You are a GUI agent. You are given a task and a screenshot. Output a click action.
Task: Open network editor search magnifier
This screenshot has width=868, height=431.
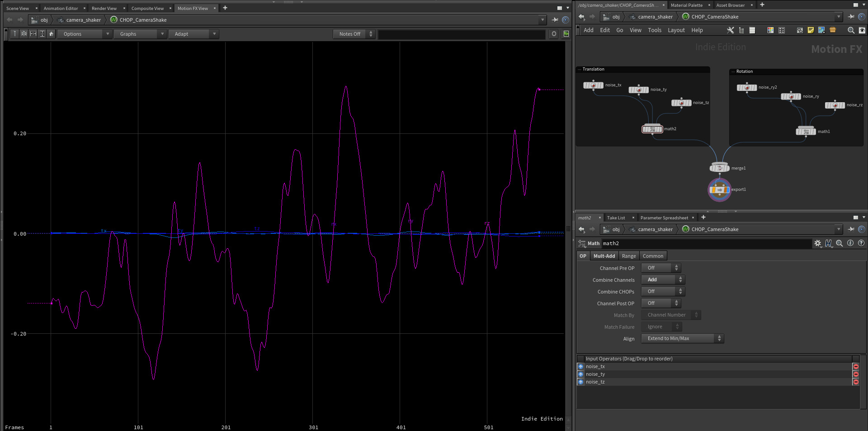pyautogui.click(x=851, y=30)
